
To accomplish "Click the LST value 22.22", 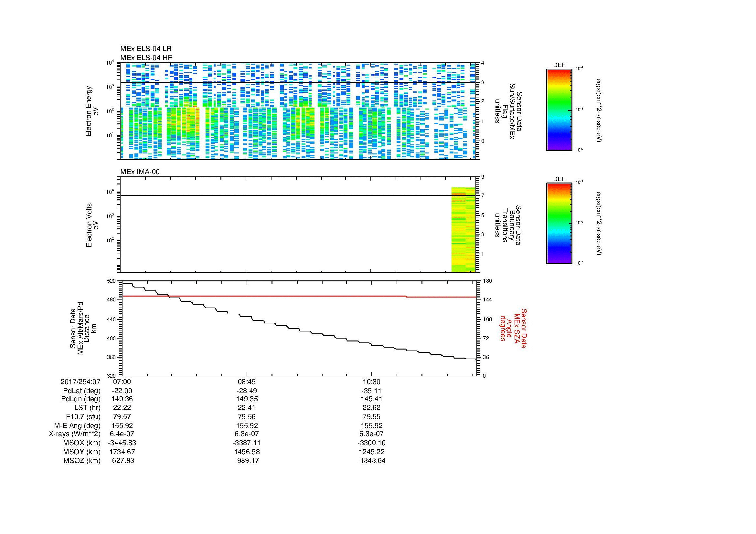I will point(122,408).
